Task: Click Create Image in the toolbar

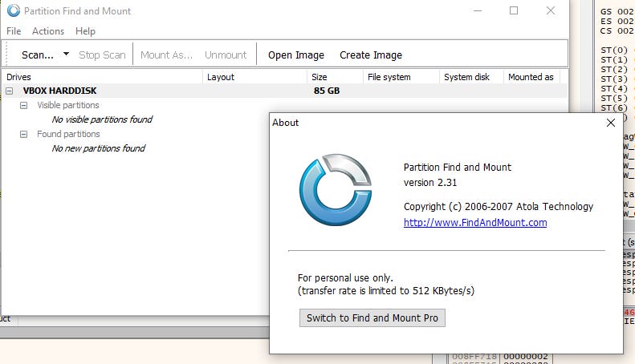Action: (x=371, y=55)
